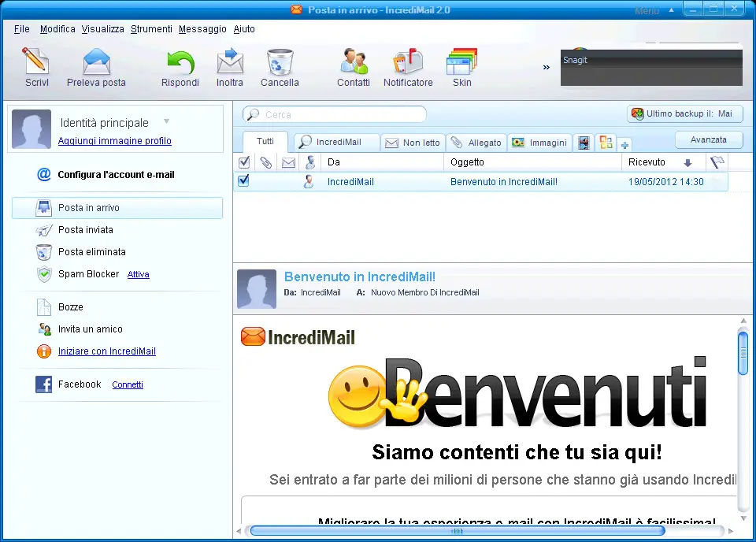
Task: Open the Attiva link for Spam Blocker
Action: click(138, 274)
